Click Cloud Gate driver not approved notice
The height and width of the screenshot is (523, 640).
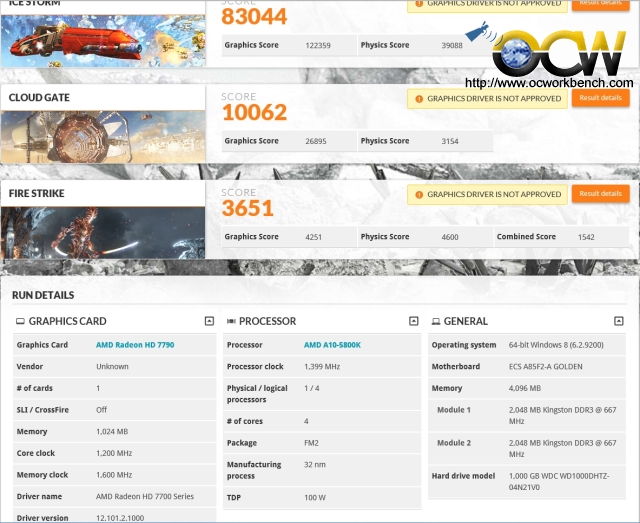(x=487, y=99)
